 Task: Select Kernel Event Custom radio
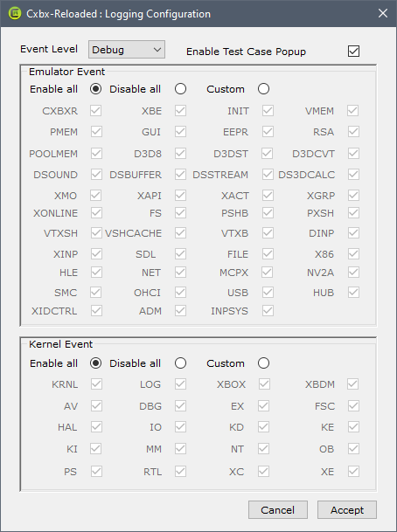point(263,363)
